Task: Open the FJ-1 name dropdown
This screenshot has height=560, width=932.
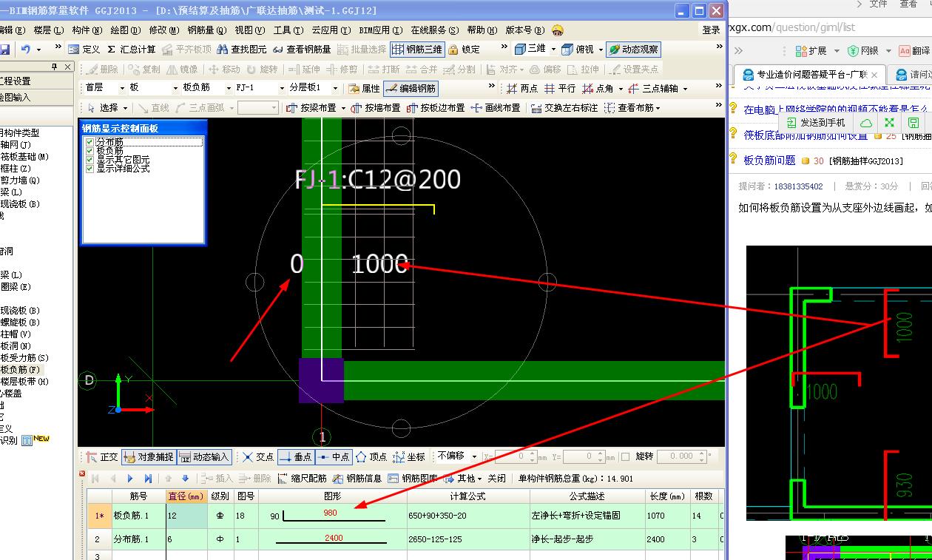Action: 260,88
